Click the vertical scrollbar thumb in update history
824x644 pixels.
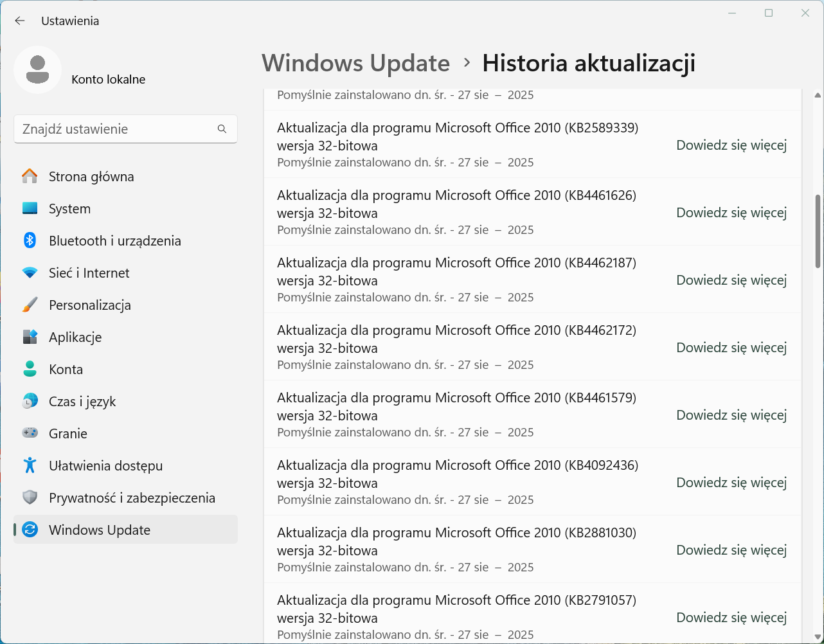click(x=818, y=231)
